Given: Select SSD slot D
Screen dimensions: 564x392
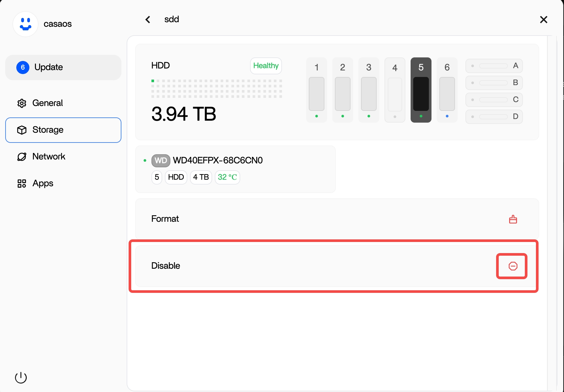Looking at the screenshot, I should coord(494,117).
